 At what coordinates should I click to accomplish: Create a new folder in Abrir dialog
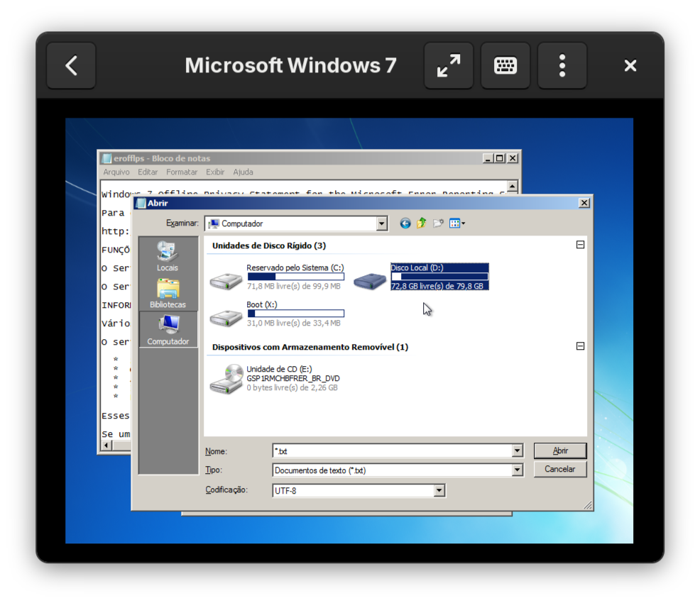coord(438,223)
